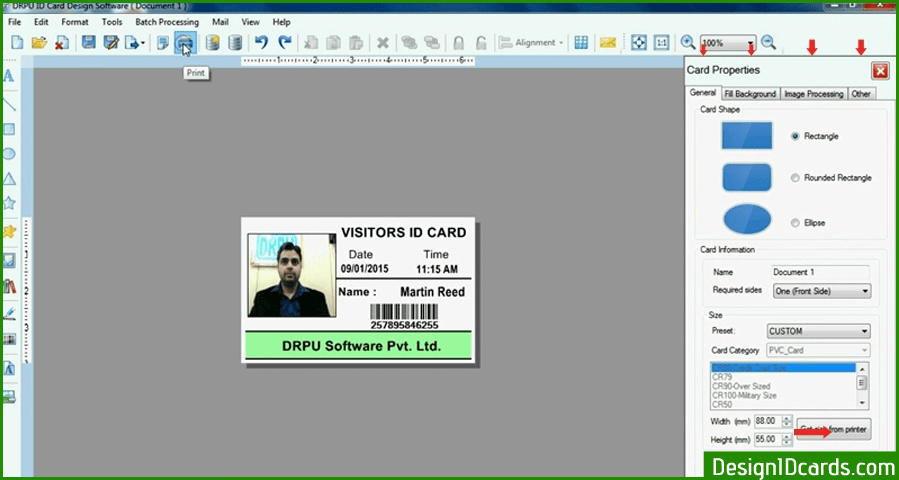
Task: Switch to the Image Processing tab
Action: point(814,94)
